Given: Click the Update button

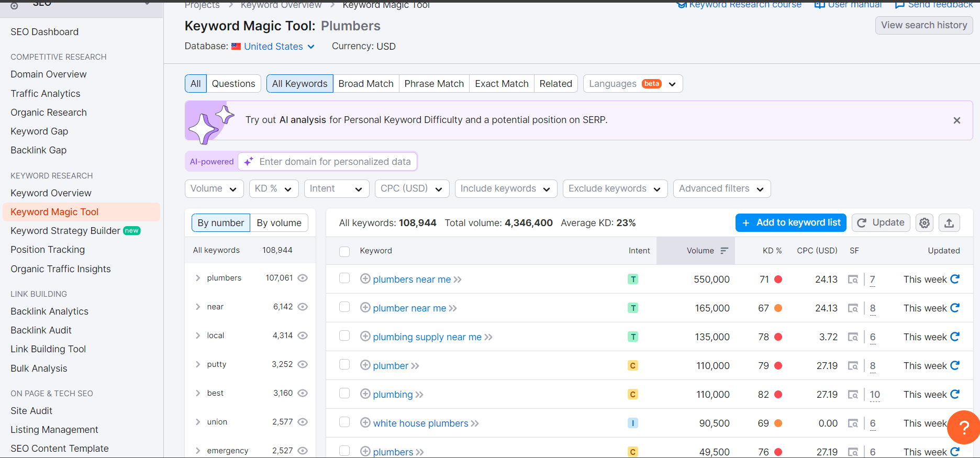Looking at the screenshot, I should tap(881, 223).
